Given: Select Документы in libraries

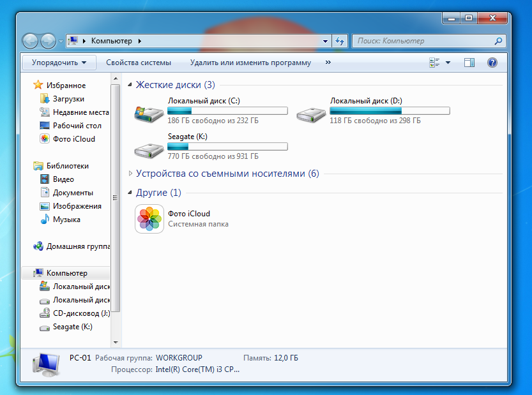Looking at the screenshot, I should 73,192.
